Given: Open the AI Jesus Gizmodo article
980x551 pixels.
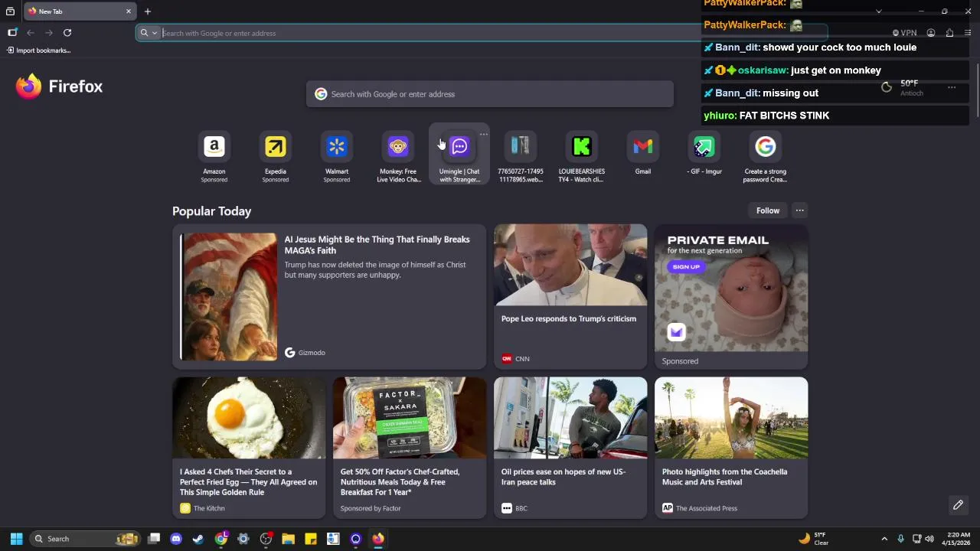Looking at the screenshot, I should (x=329, y=296).
